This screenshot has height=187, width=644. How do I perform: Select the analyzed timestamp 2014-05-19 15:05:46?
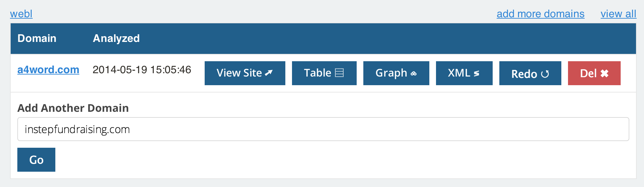(x=142, y=70)
